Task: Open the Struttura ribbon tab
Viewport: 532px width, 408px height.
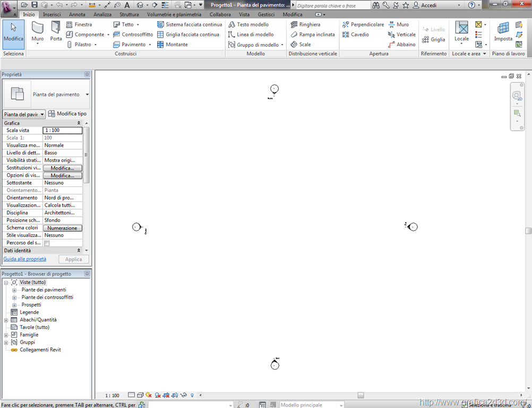Action: 129,14
